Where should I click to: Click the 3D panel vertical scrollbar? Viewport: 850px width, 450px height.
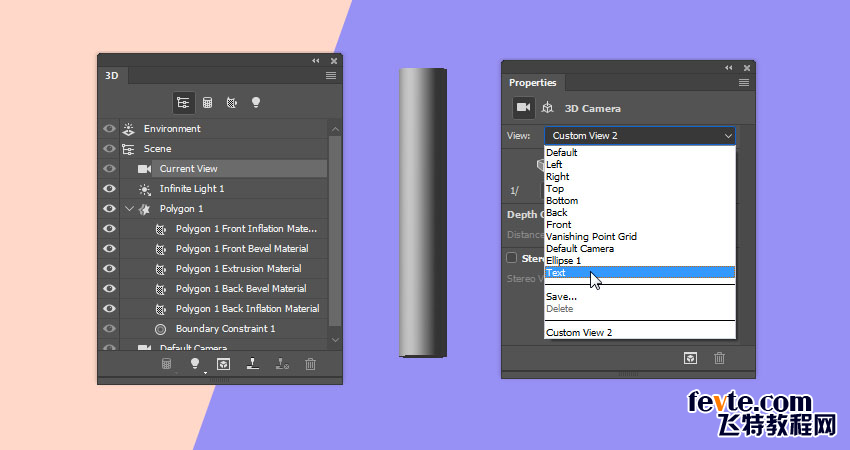[x=335, y=231]
